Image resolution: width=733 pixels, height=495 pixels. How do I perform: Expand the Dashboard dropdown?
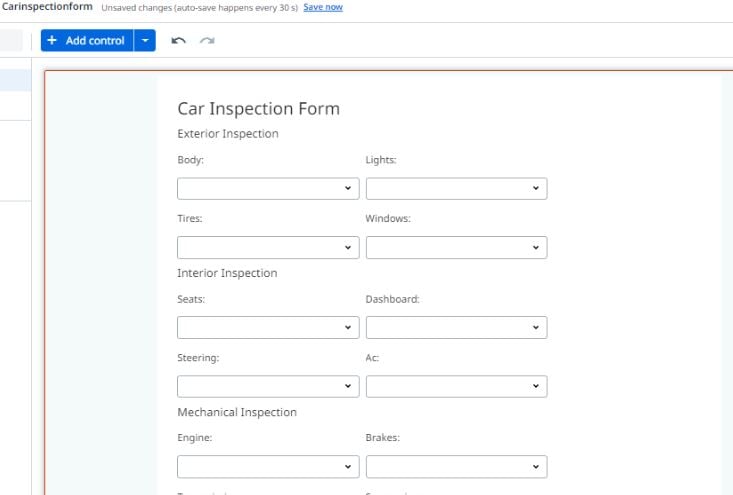tap(456, 327)
